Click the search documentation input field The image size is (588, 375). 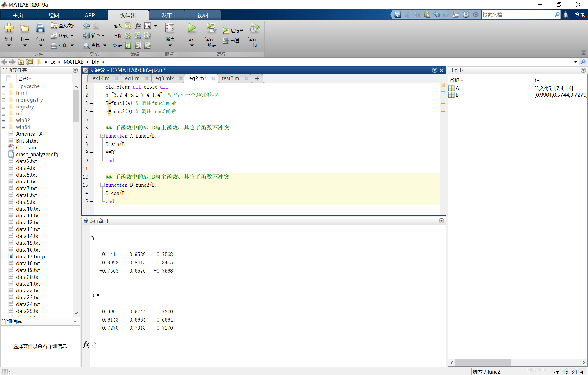pos(517,15)
